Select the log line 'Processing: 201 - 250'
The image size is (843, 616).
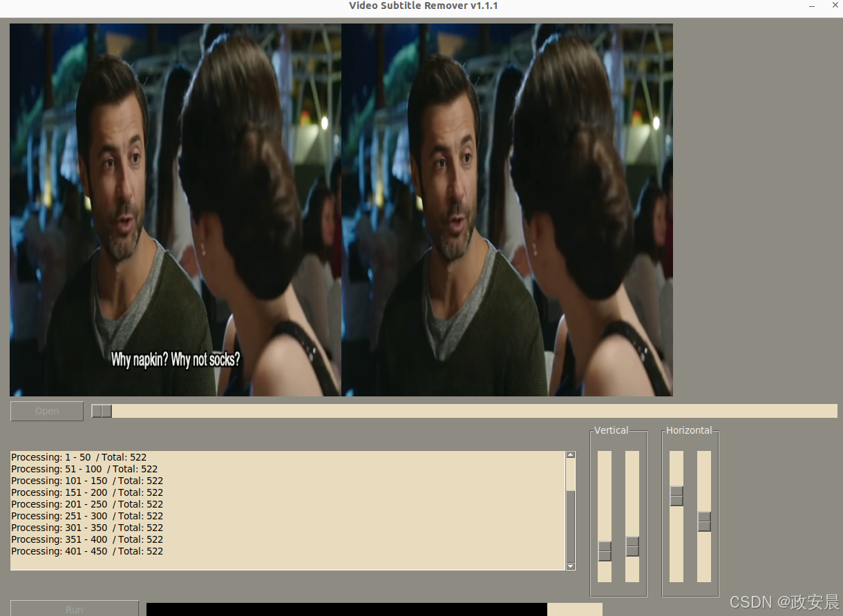pos(87,504)
